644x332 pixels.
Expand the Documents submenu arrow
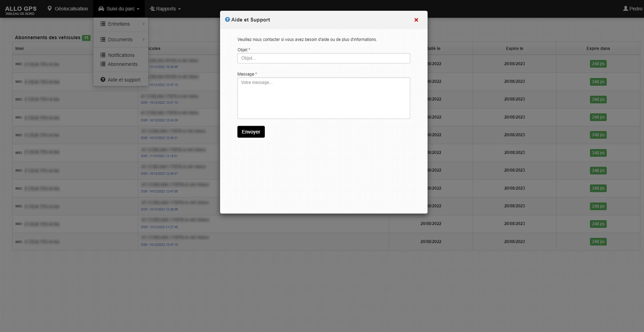pyautogui.click(x=143, y=40)
